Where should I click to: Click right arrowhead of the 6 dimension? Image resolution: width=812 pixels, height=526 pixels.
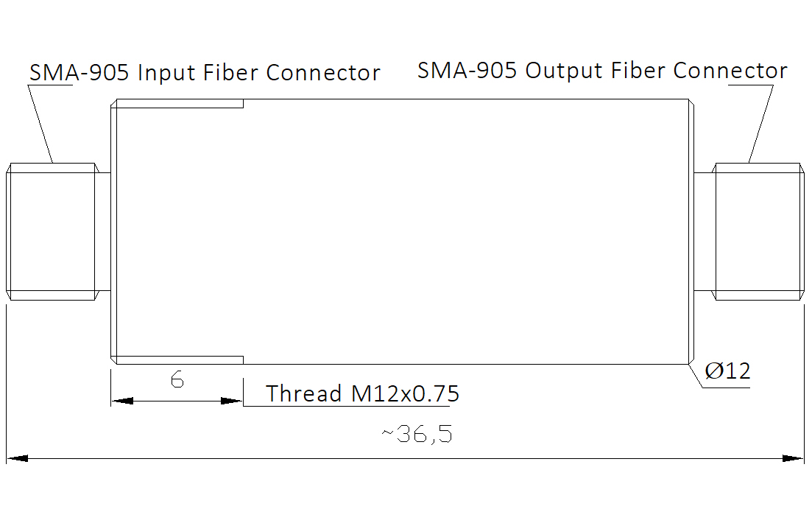(x=231, y=401)
